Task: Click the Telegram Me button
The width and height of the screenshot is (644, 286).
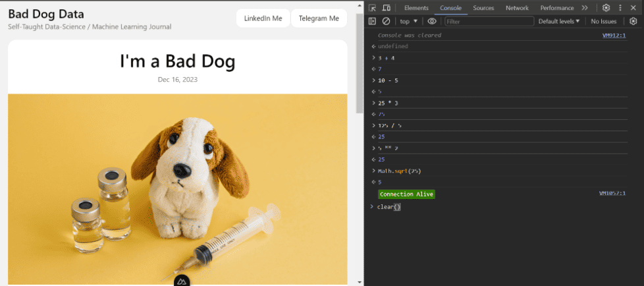Action: (x=319, y=18)
